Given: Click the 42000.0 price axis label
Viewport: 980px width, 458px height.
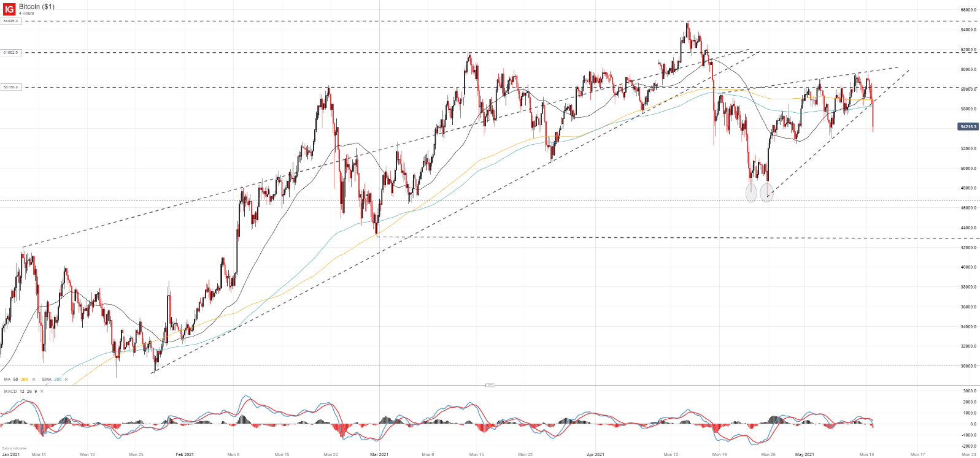Looking at the screenshot, I should coord(968,247).
